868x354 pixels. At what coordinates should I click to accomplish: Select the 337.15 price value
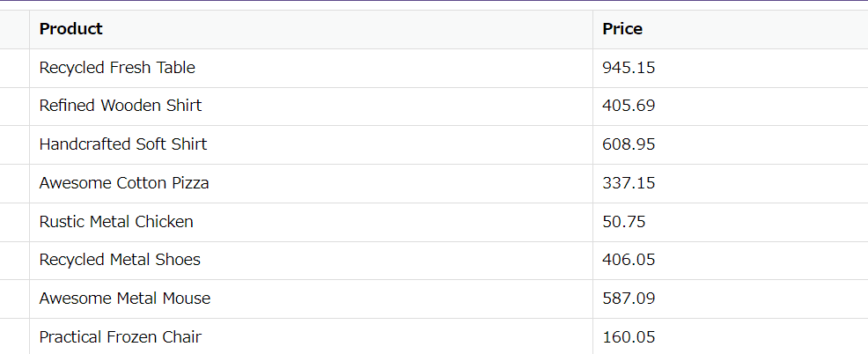tap(629, 183)
